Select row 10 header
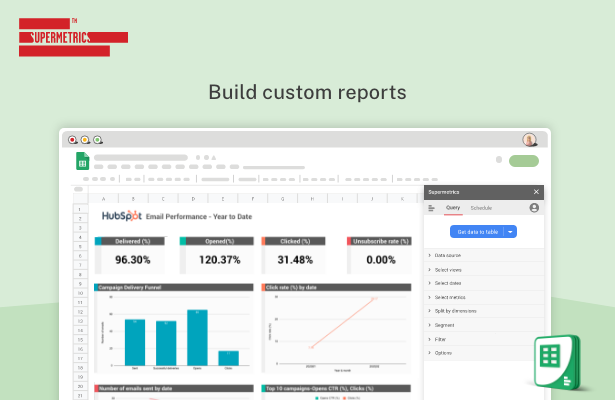This screenshot has width=615, height=400. click(x=80, y=293)
